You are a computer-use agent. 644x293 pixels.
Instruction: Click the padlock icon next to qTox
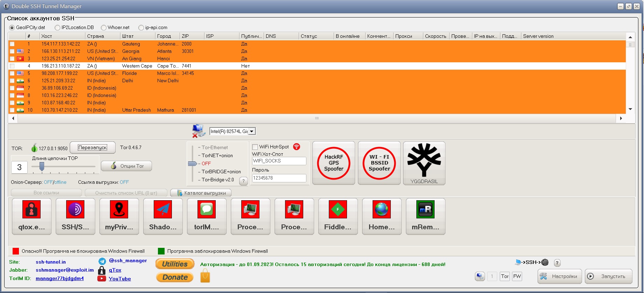coord(102,270)
